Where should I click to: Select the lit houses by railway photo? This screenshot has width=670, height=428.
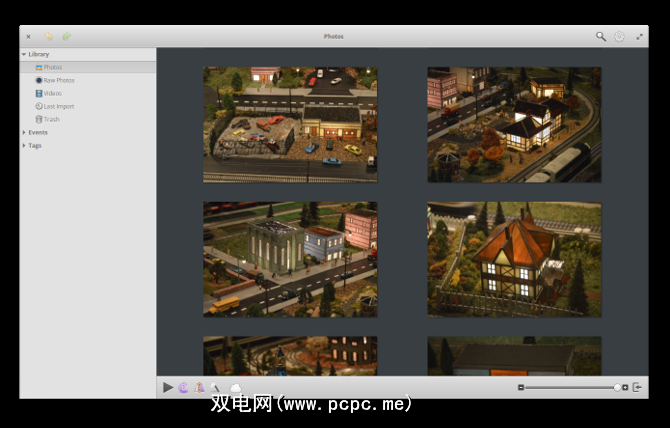pyautogui.click(x=514, y=125)
